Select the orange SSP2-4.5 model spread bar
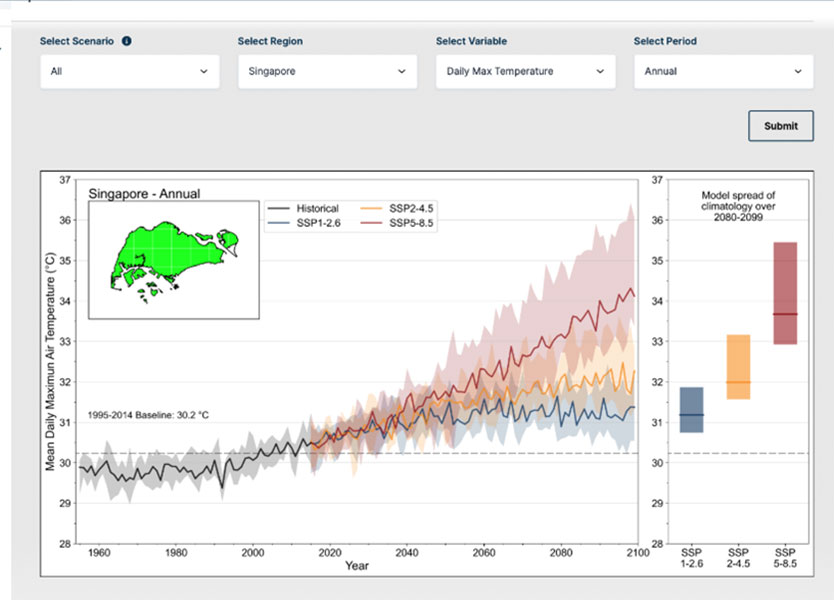The height and width of the screenshot is (600, 834). 738,367
